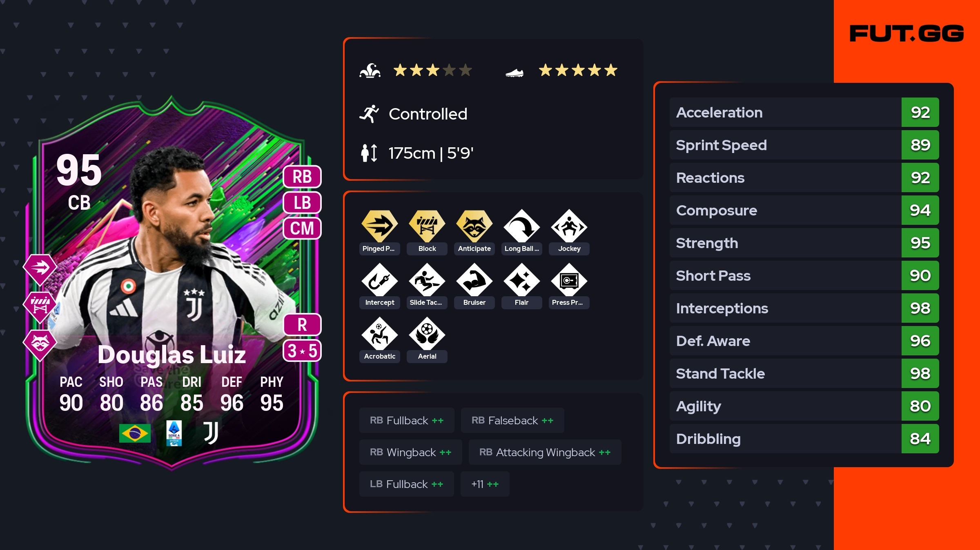Click the Jockey playstyle icon
Viewport: 980px width, 550px height.
point(569,226)
